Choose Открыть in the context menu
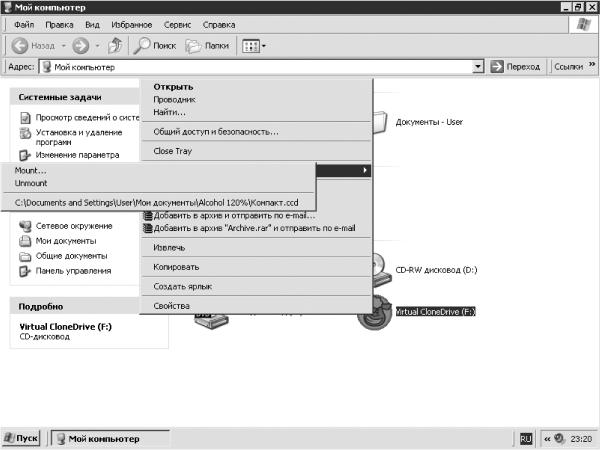 pos(256,87)
